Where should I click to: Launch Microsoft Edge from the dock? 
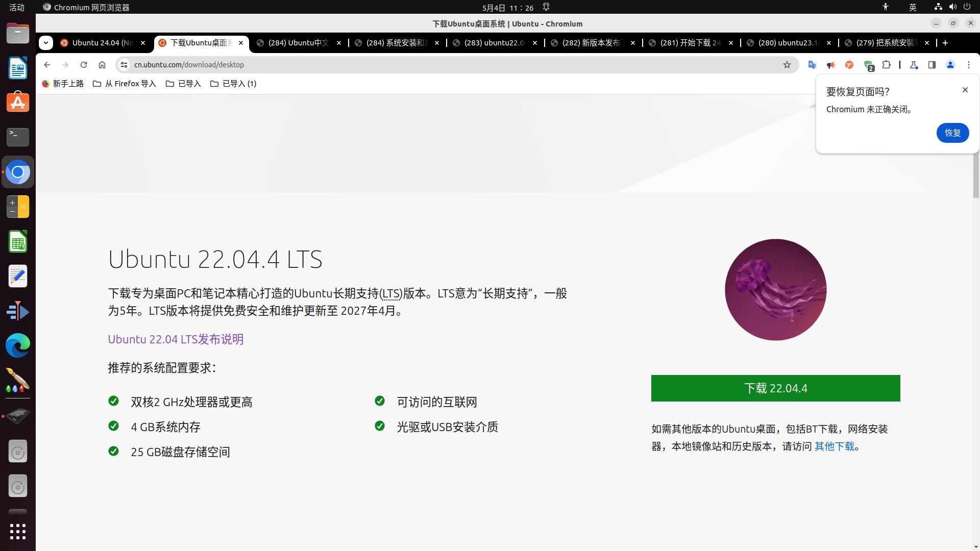(x=18, y=346)
